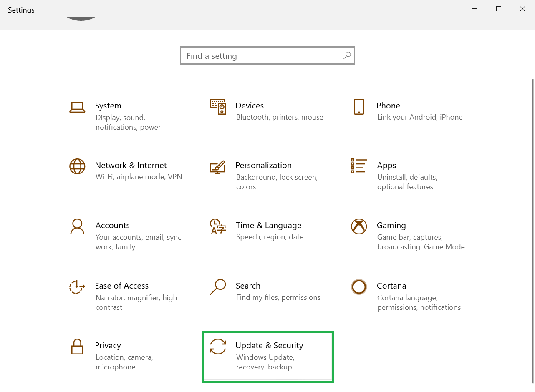
Task: Click 'Your accounts, email, sync, work, family' text
Action: coord(139,242)
